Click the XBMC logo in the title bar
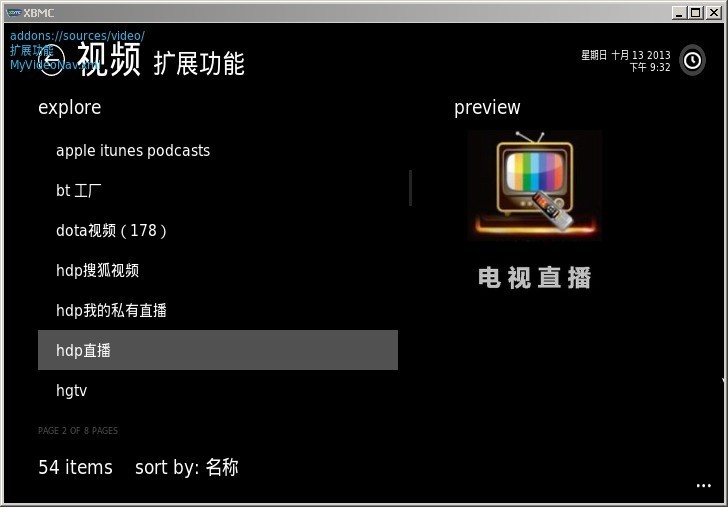728x507 pixels. 14,13
